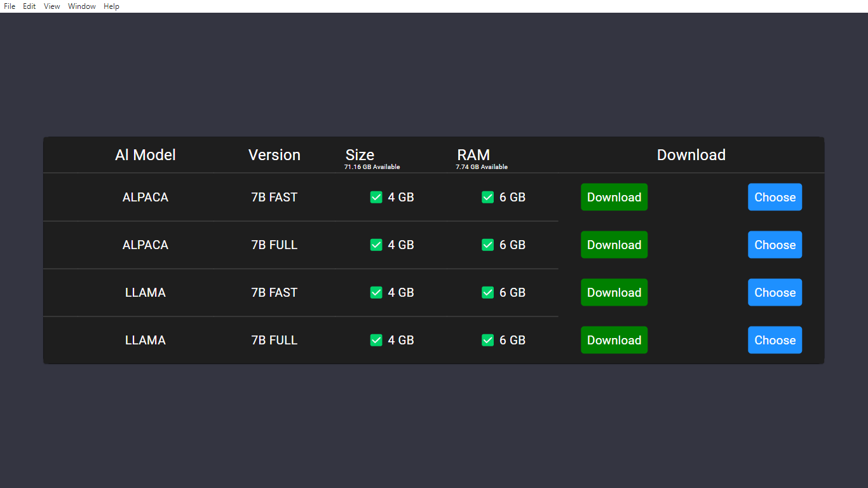Open the View menu
Image resolution: width=868 pixels, height=488 pixels.
[52, 6]
